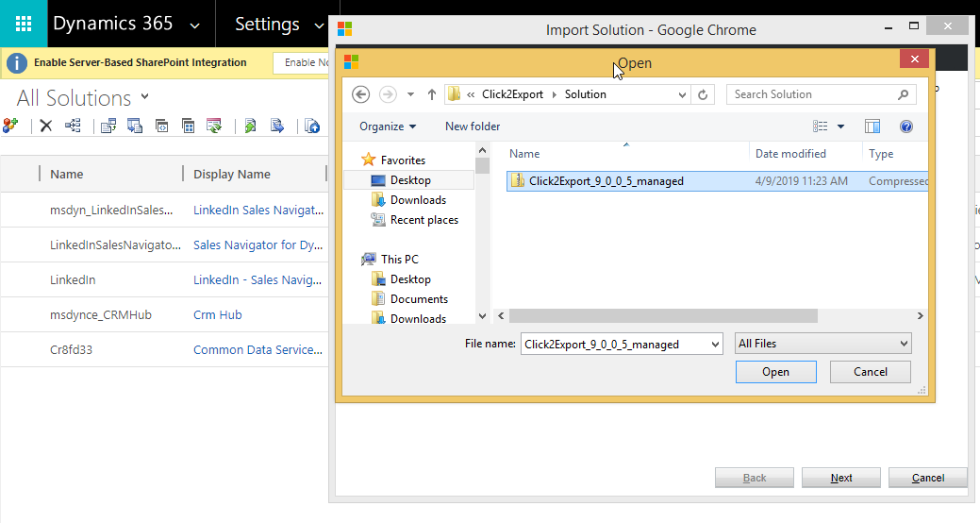
Task: Click the forward arrow in Open dialog
Action: coord(388,94)
